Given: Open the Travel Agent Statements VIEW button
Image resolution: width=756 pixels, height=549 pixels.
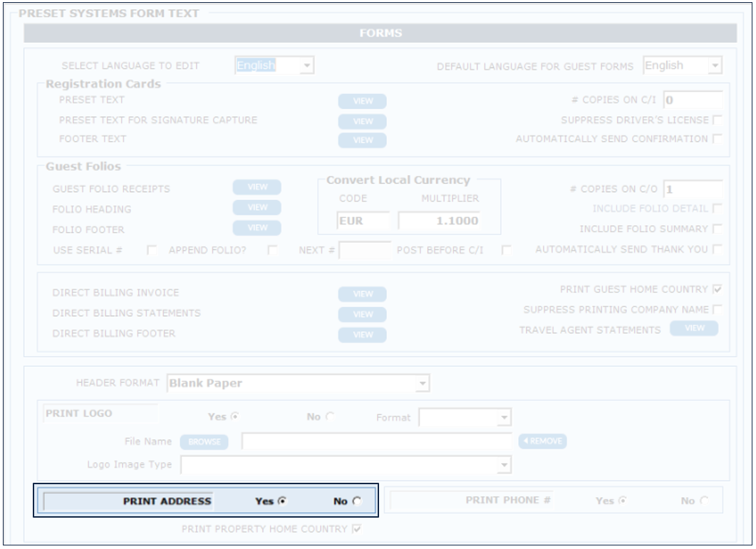Looking at the screenshot, I should pyautogui.click(x=693, y=328).
